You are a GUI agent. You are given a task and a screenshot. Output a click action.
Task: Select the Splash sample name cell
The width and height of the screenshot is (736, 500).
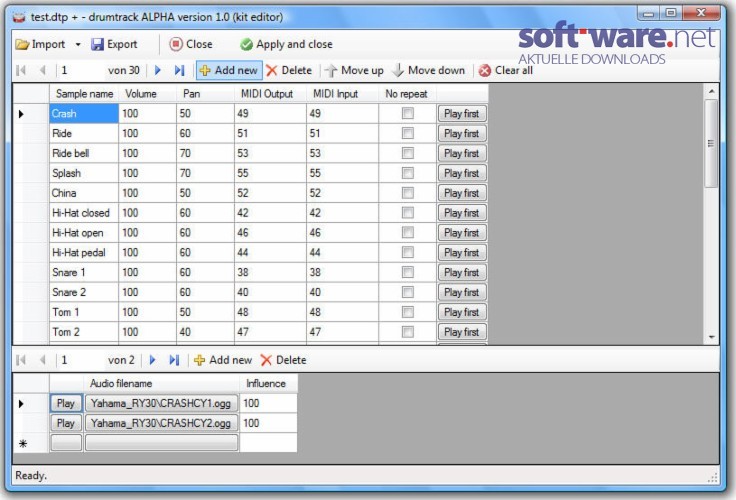tap(84, 173)
